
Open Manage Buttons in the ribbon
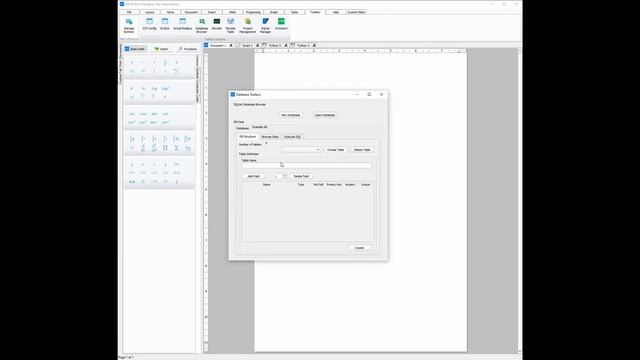click(x=129, y=25)
